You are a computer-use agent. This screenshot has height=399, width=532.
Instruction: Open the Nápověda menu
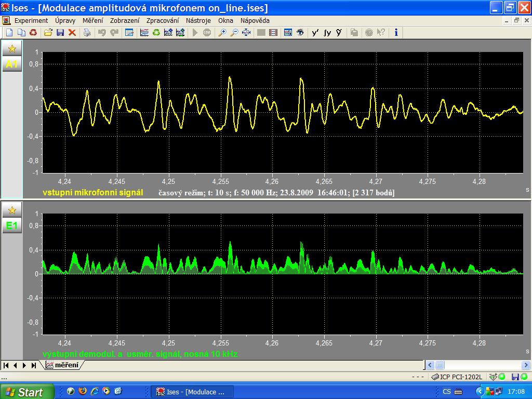(x=255, y=21)
